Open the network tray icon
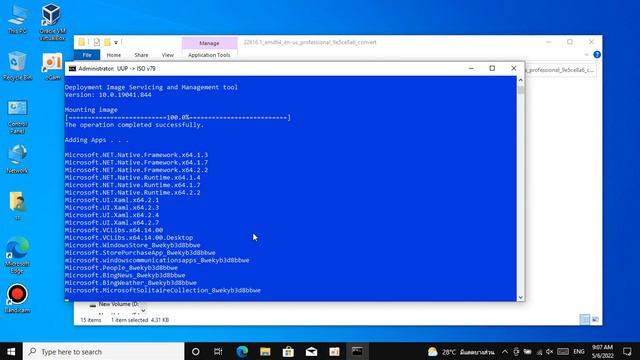640x360 pixels. pos(539,351)
